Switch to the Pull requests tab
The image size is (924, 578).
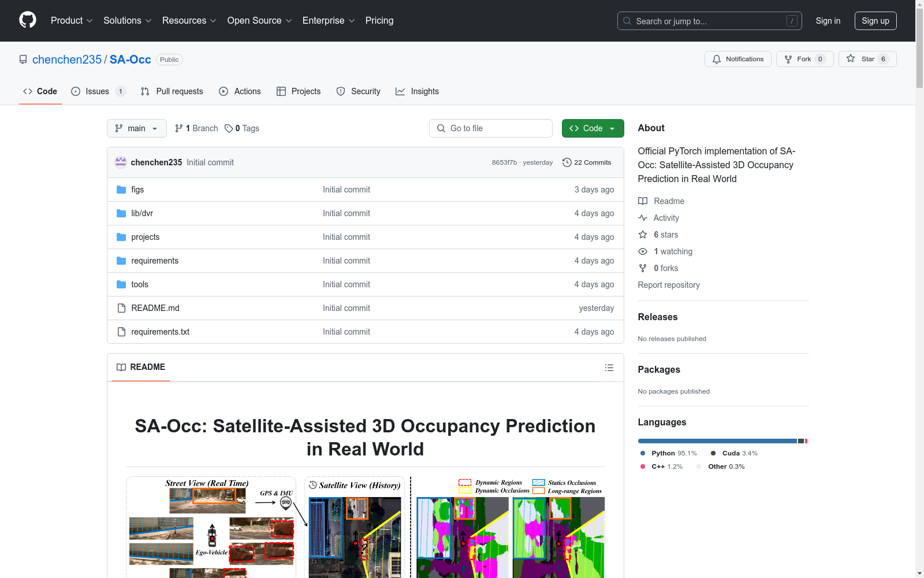172,91
